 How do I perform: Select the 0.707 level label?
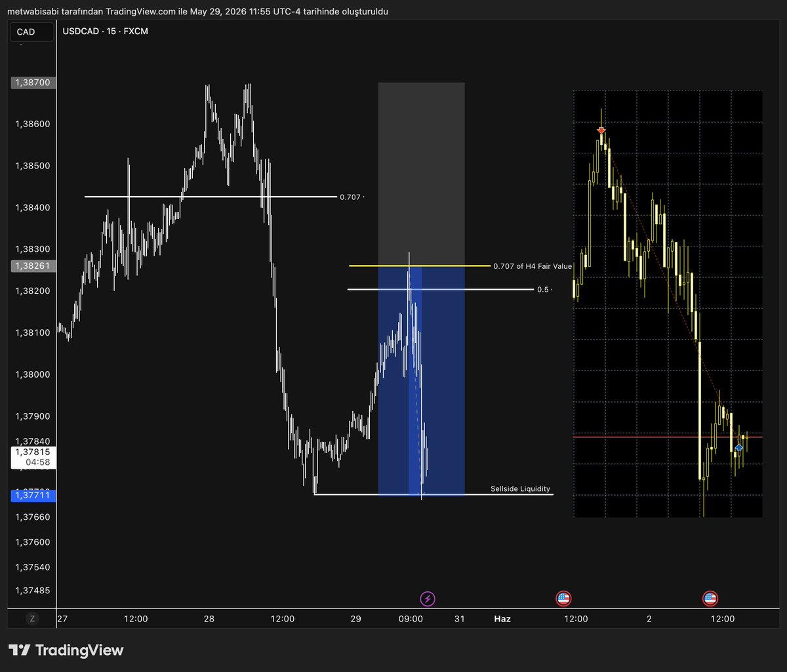coord(350,197)
